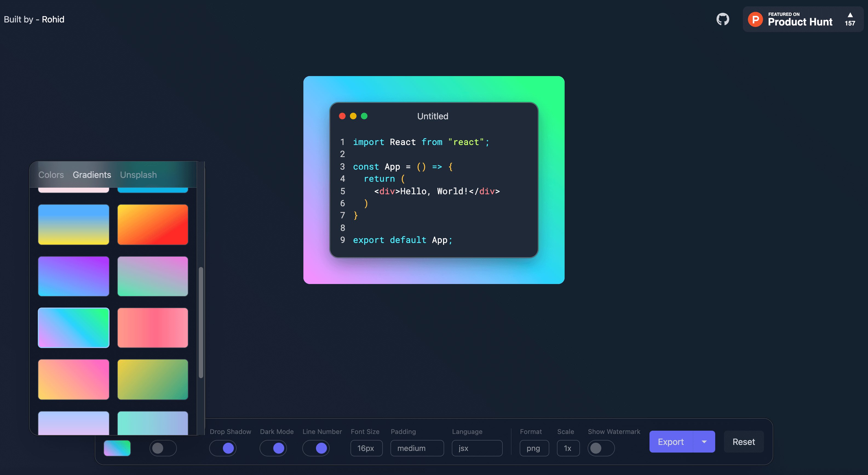Image resolution: width=868 pixels, height=475 pixels.
Task: Click line number 8 in editor
Action: (x=342, y=228)
